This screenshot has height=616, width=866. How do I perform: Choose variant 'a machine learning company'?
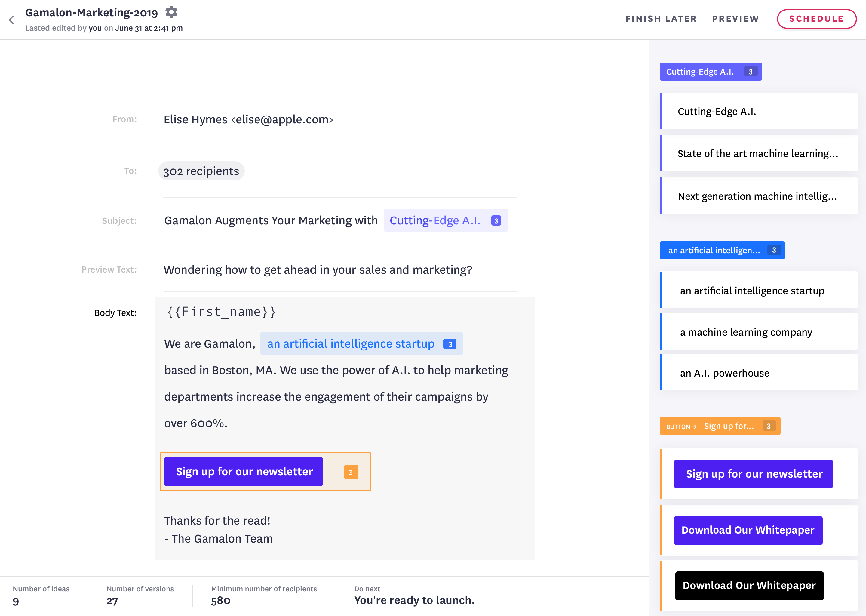[759, 331]
